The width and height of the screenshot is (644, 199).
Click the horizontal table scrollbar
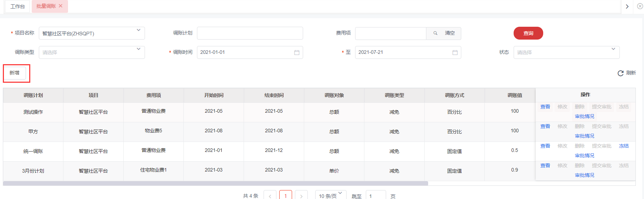point(215,183)
